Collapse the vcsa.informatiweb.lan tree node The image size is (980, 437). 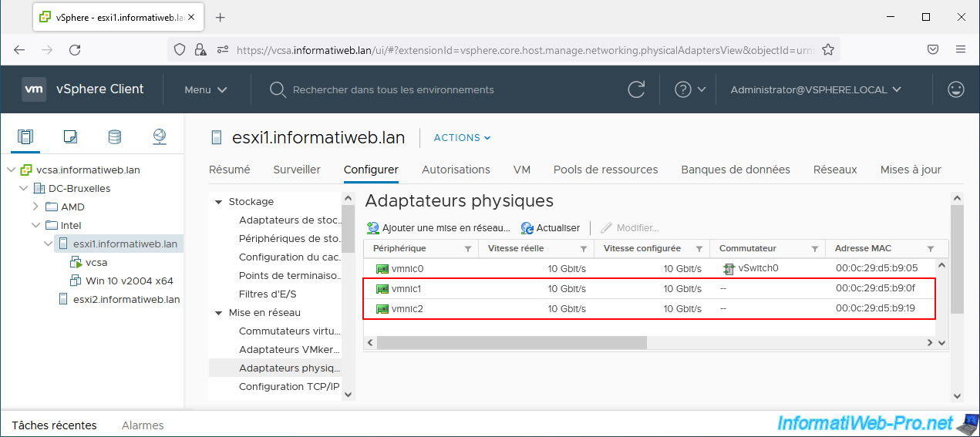point(11,170)
